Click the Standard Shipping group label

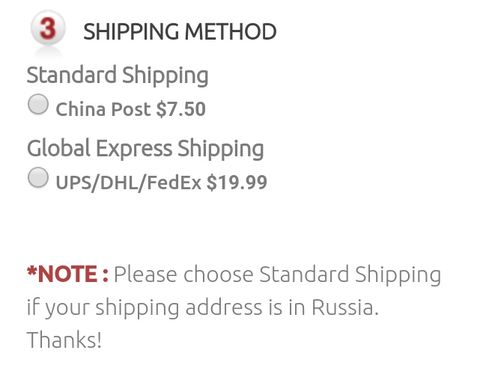tap(118, 76)
